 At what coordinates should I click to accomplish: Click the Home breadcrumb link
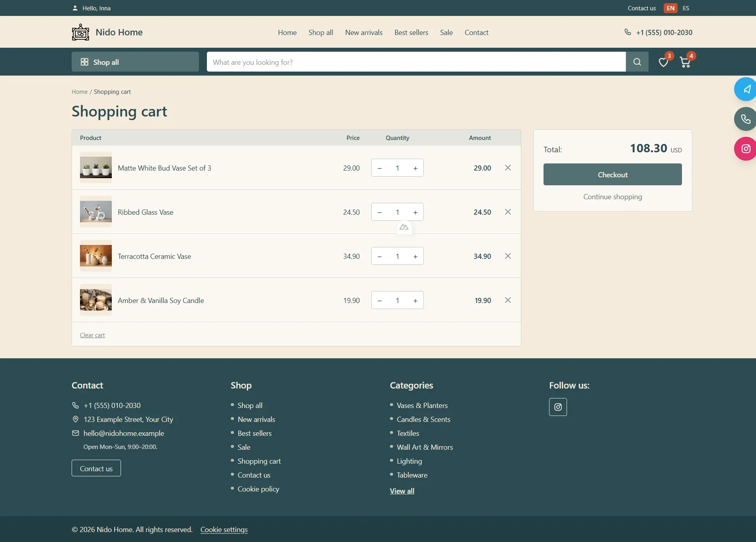tap(80, 91)
